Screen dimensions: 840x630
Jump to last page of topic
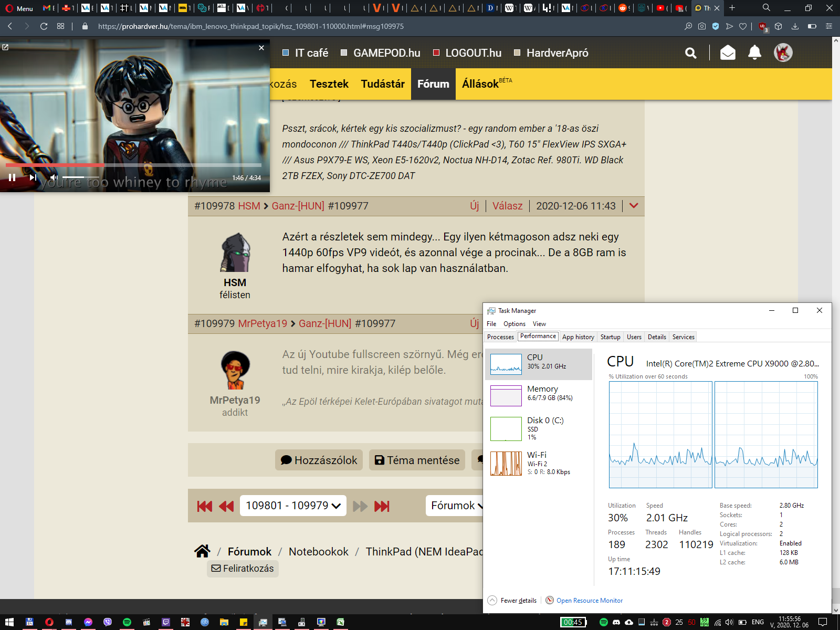[x=382, y=506]
